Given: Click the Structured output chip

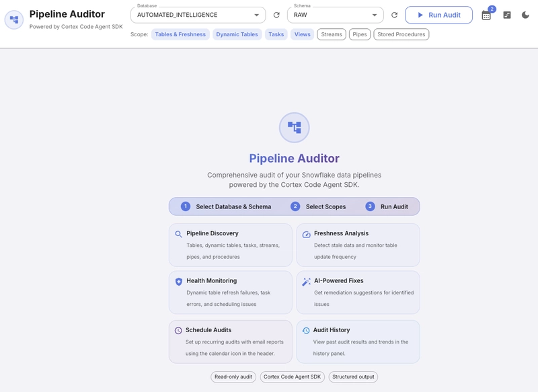Looking at the screenshot, I should pos(354,377).
